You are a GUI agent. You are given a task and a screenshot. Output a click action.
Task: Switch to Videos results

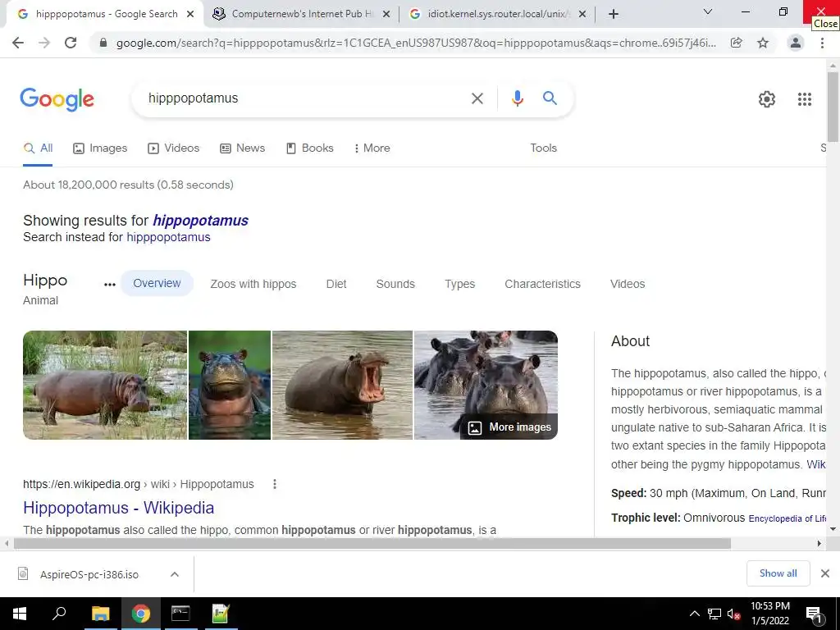(174, 148)
